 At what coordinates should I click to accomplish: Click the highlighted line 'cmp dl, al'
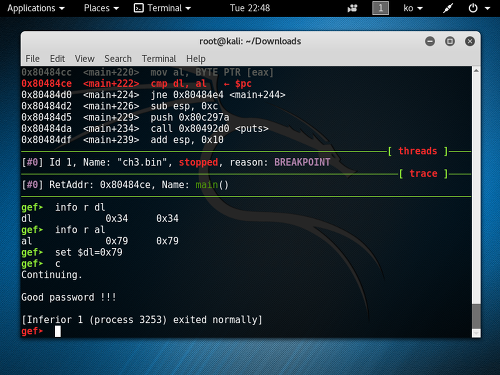[178, 84]
